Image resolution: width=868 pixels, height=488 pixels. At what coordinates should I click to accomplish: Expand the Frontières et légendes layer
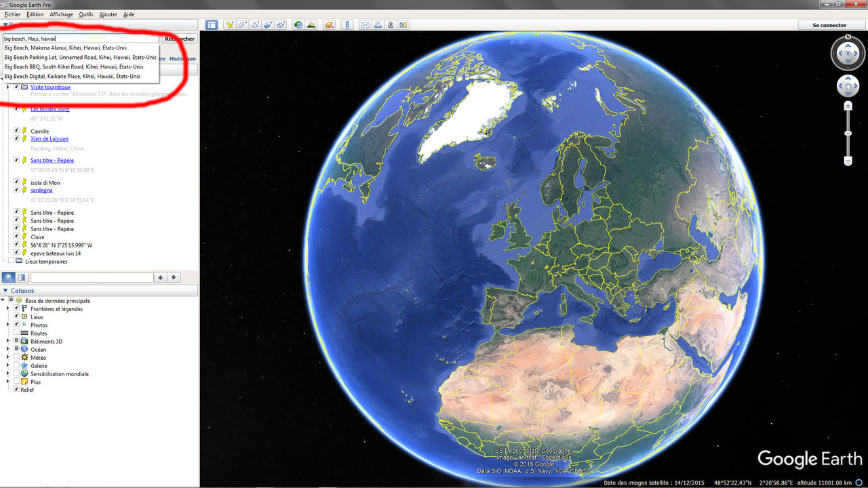click(8, 308)
